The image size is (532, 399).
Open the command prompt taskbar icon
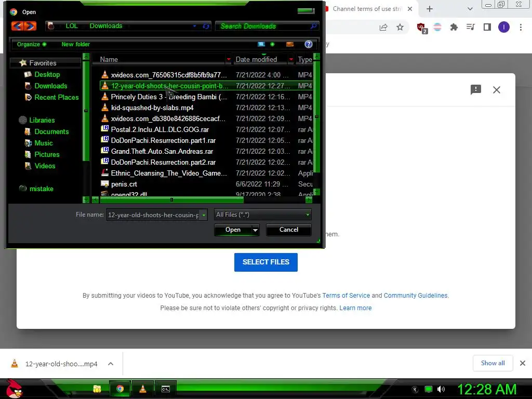tap(166, 389)
